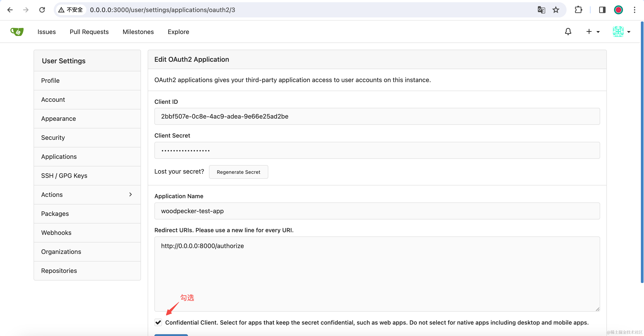The height and width of the screenshot is (336, 644).
Task: Click the Explore navigation icon
Action: click(178, 32)
